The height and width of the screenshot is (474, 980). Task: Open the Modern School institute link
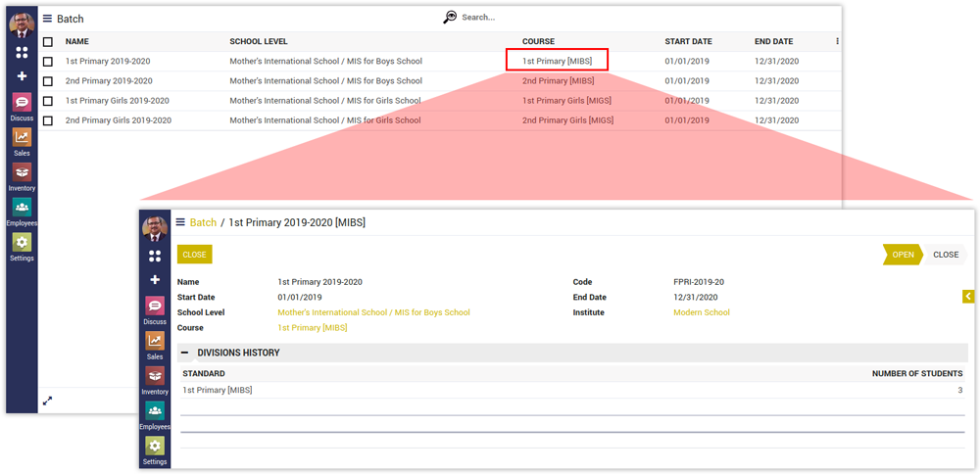[701, 312]
